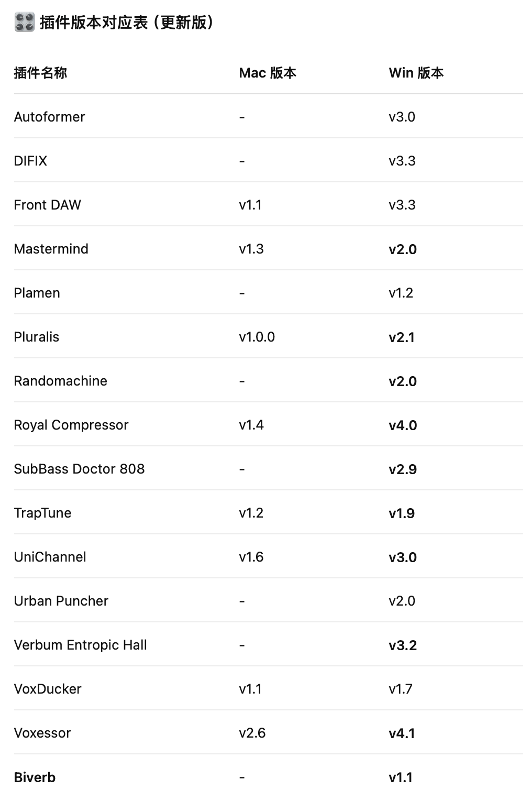This screenshot has width=531, height=812.
Task: Click Front DAW in the table
Action: pyautogui.click(x=47, y=205)
